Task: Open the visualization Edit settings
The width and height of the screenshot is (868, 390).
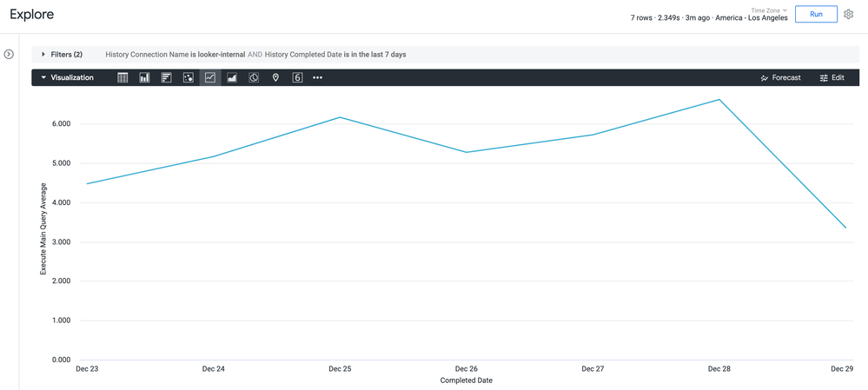Action: point(832,78)
